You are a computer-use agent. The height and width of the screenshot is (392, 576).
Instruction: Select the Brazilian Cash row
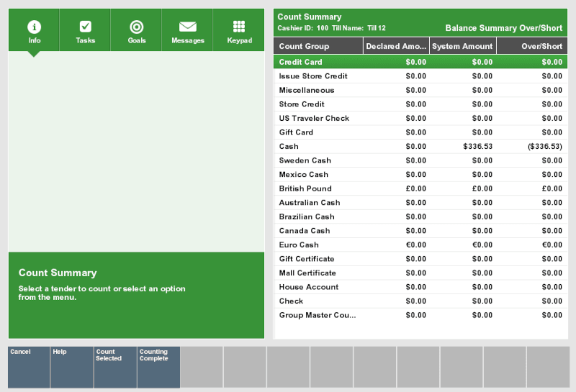tap(420, 216)
